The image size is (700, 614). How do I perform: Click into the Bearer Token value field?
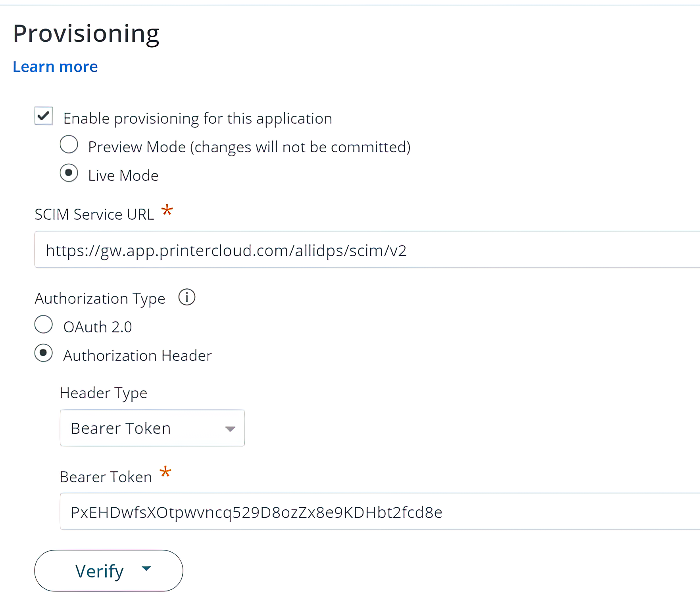click(377, 512)
